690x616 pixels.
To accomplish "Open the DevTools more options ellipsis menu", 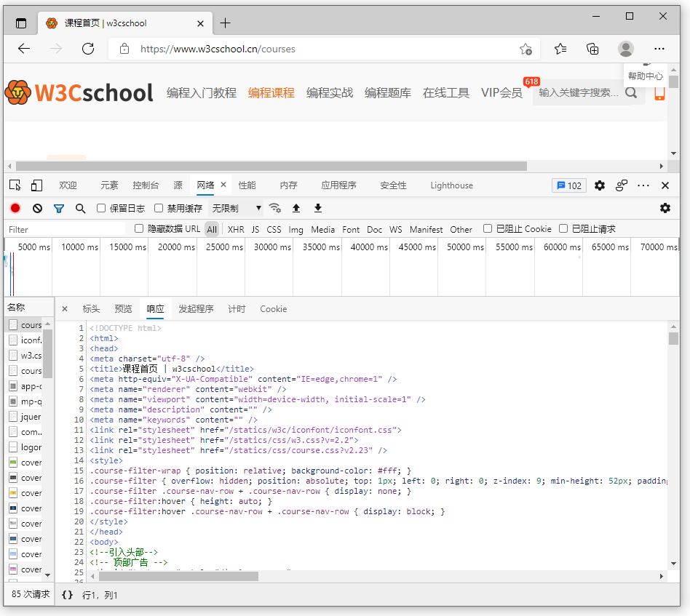I will point(643,185).
